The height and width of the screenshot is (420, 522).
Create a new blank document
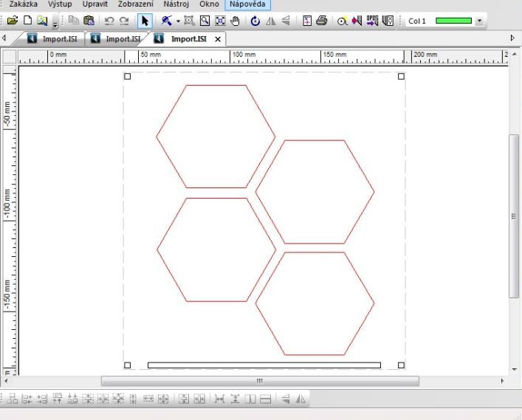tap(27, 21)
